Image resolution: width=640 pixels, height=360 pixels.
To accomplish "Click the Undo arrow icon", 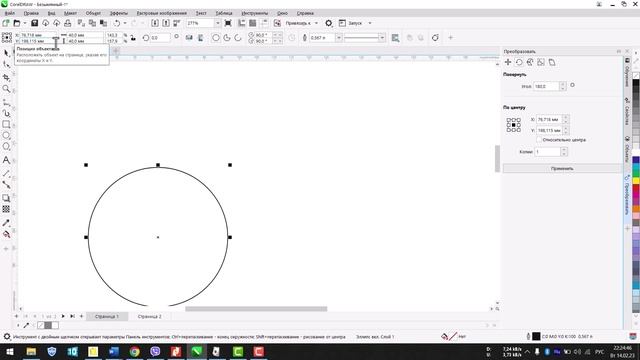I will 117,23.
